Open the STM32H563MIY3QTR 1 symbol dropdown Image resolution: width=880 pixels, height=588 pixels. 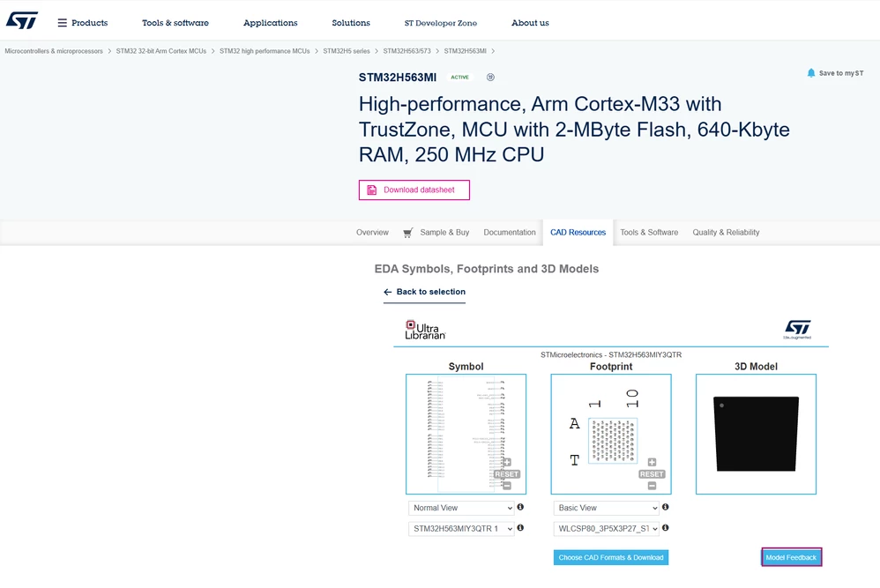click(461, 529)
